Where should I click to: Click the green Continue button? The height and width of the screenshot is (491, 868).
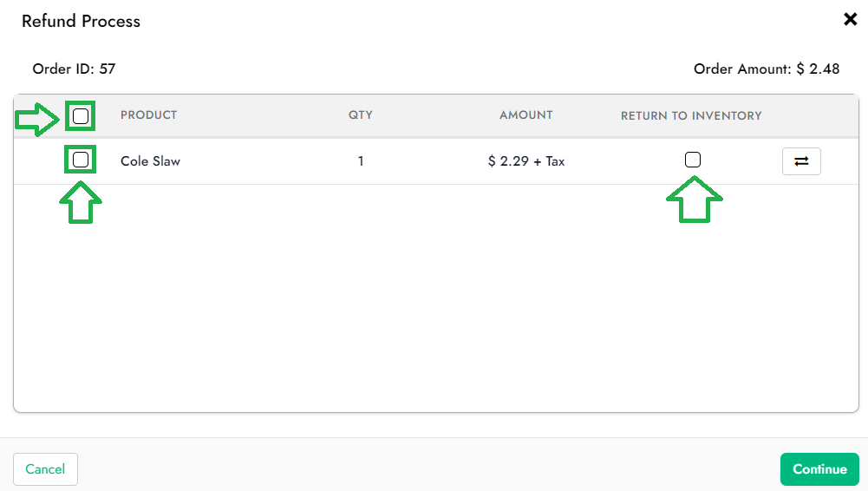coord(819,469)
